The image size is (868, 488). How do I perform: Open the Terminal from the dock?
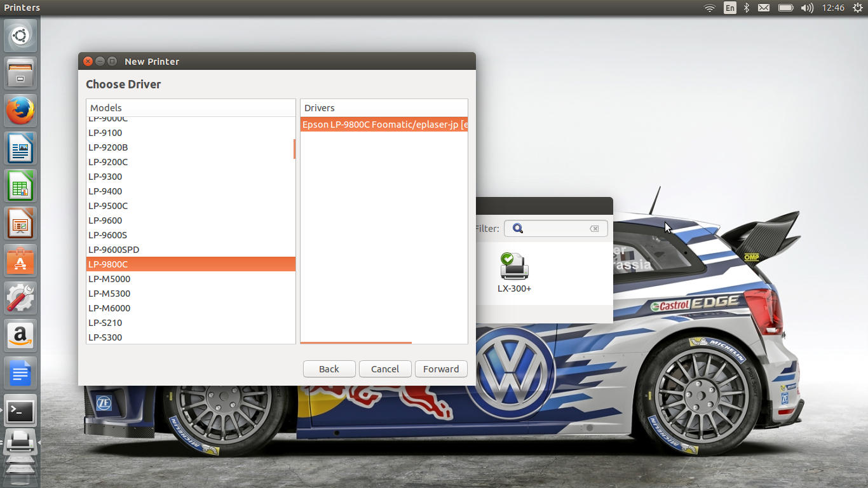(x=20, y=411)
